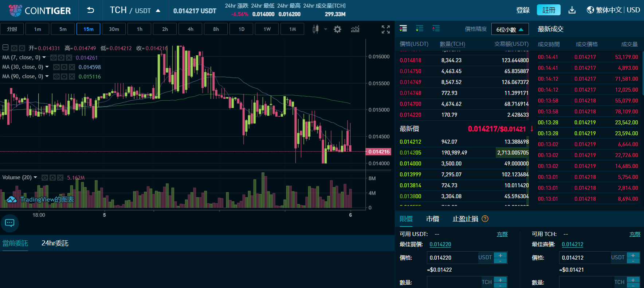This screenshot has height=288, width=644.
Task: Select the 15m timeframe
Action: click(89, 29)
